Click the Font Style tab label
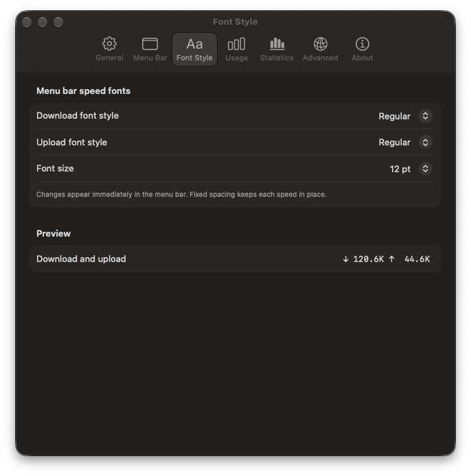The image size is (471, 476). pyautogui.click(x=194, y=58)
